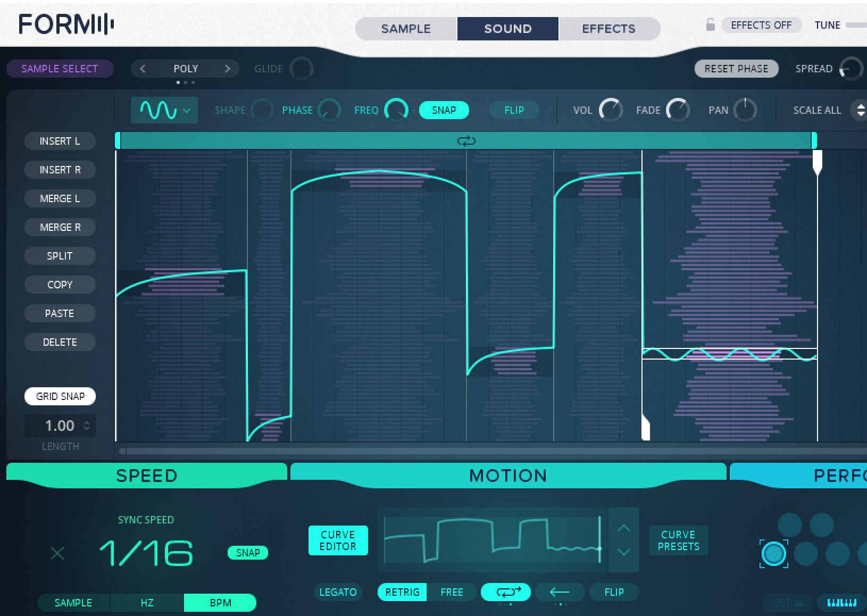Open the waveform shape selector icon
Viewport: 867px width, 616px height.
(158, 110)
